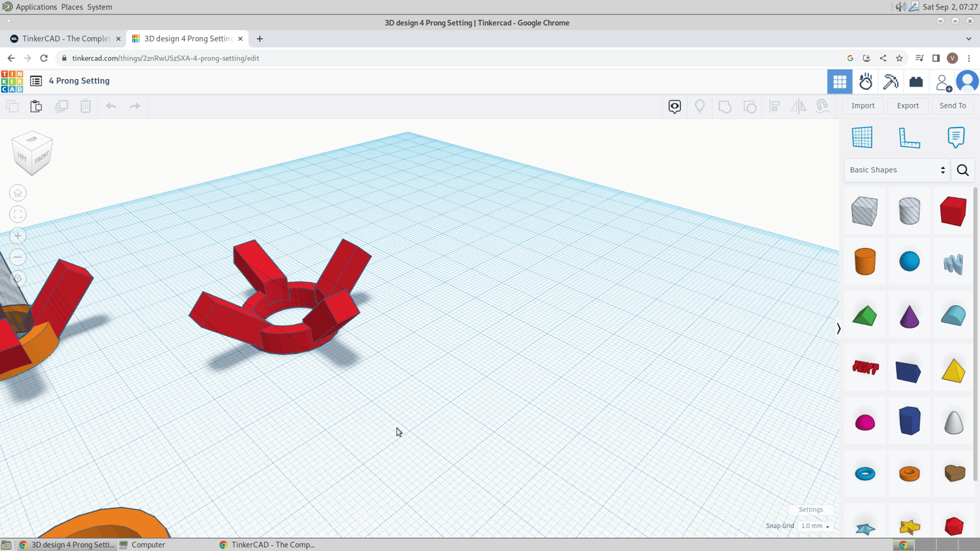Open the user profile avatar

[x=967, y=82]
